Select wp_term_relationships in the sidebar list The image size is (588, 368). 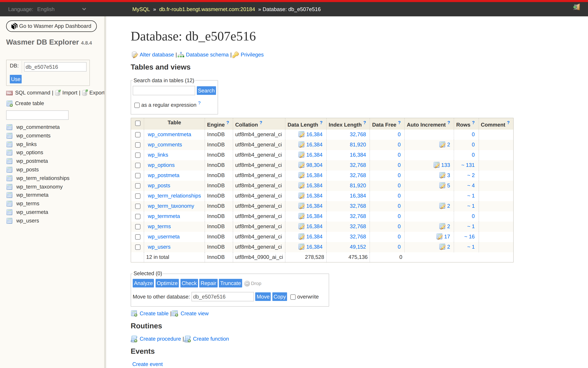point(43,178)
